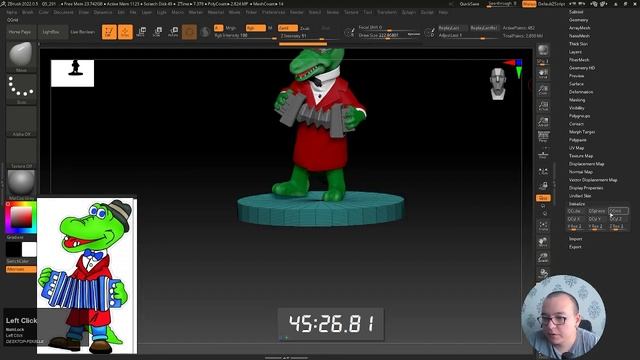The image size is (640, 360).
Task: Expand the NanoMesh subpalette
Action: pos(579,36)
